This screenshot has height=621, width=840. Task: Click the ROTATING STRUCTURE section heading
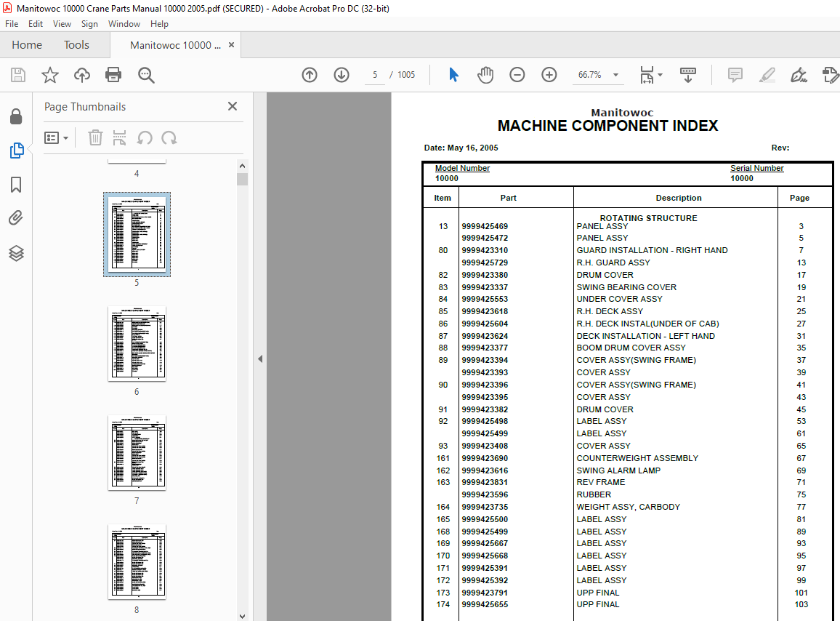(648, 217)
